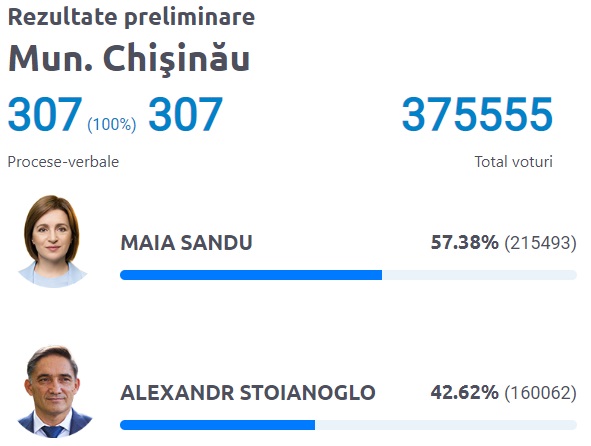Image resolution: width=591 pixels, height=446 pixels.
Task: Click the second 307 count number
Action: 185,114
